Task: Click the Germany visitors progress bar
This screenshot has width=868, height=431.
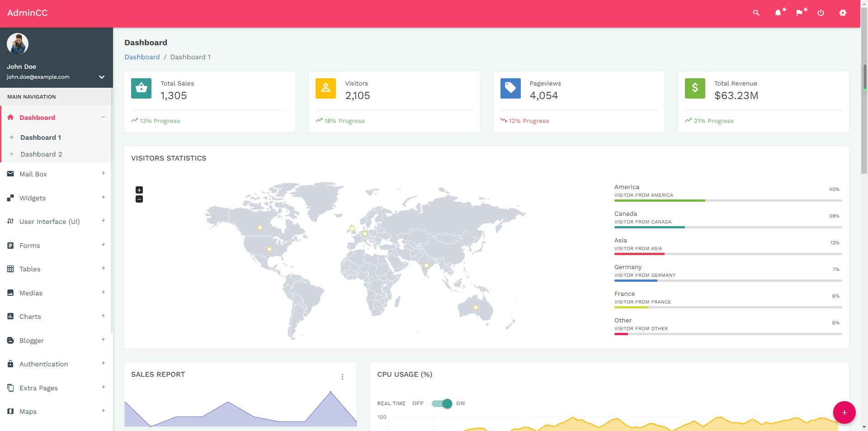Action: point(728,280)
